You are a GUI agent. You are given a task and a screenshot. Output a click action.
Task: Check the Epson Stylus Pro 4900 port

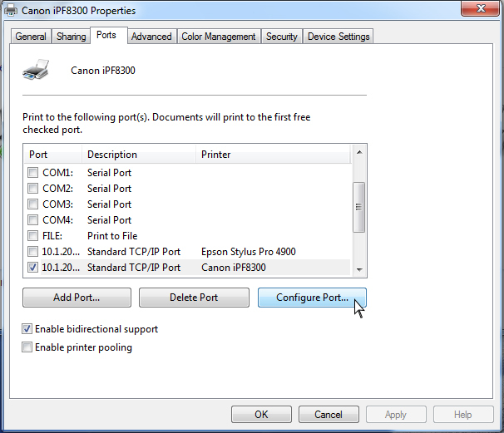[x=32, y=252]
